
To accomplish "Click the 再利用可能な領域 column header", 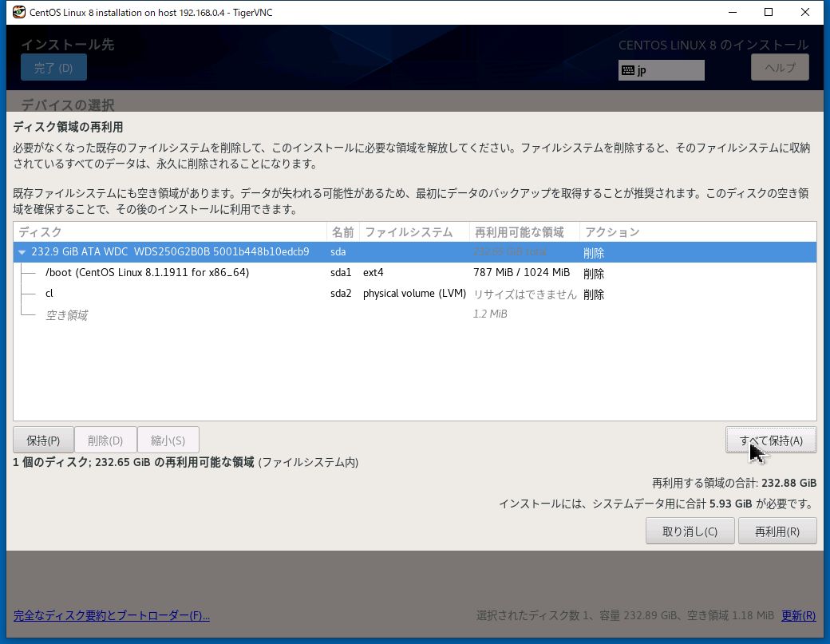I will [x=524, y=231].
